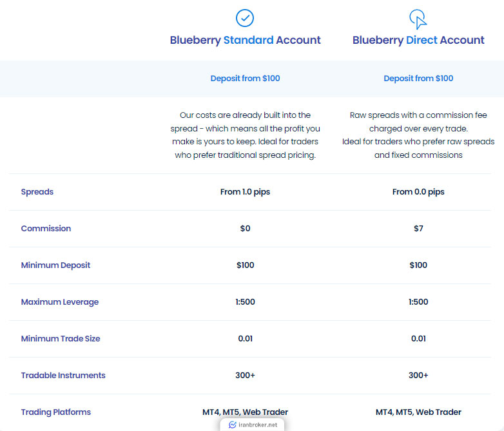This screenshot has width=504, height=431.
Task: Click the Tradable Instruments row label
Action: click(x=63, y=376)
